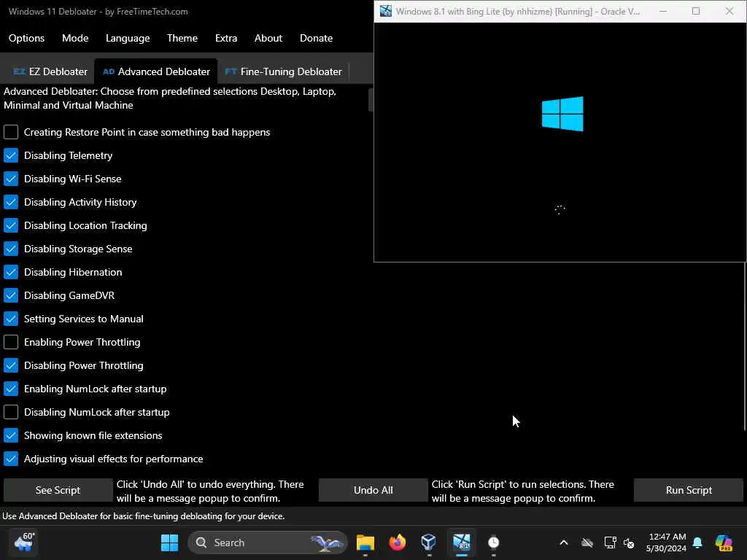Open the Options menu

coord(26,38)
